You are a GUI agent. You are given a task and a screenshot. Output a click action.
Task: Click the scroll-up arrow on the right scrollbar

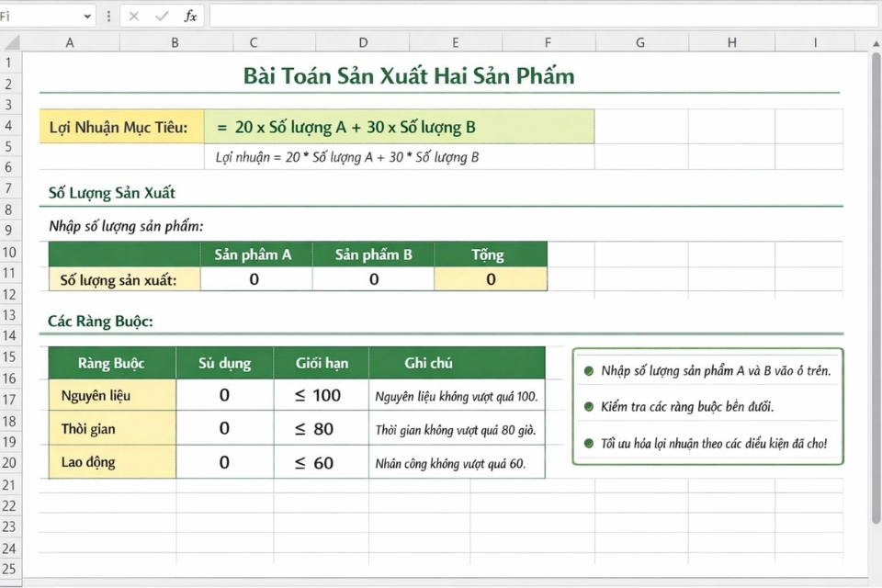pos(874,41)
